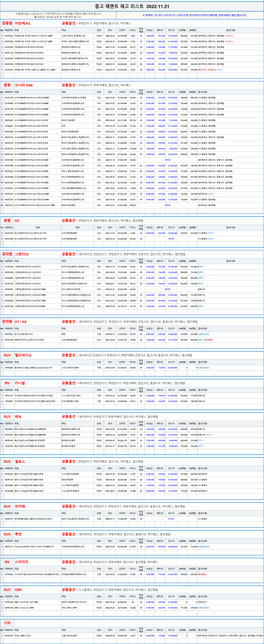Select plate number cell '34호0360'
Viewport: 264px width, 644px height.
[x=9, y=446]
